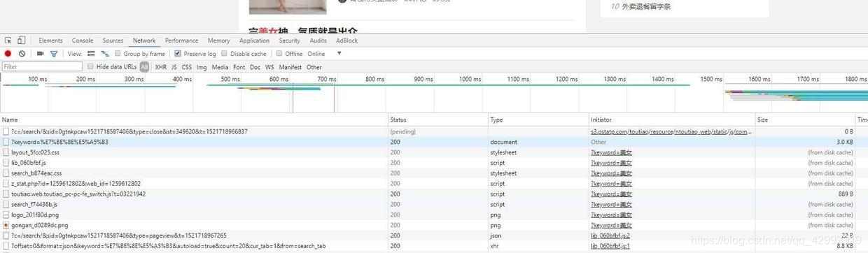Viewport: 868px width, 253px height.
Task: Open s3.pstatp.com initiator link
Action: (x=671, y=131)
